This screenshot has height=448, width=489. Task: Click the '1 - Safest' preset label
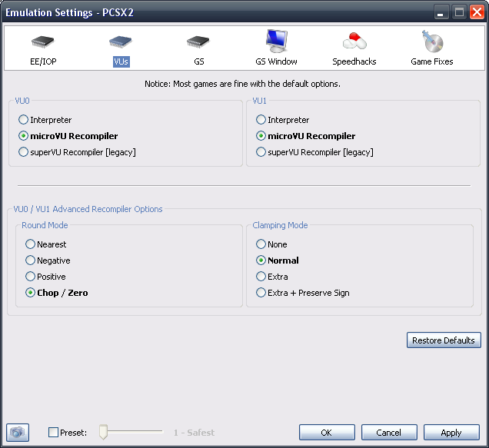(x=194, y=433)
